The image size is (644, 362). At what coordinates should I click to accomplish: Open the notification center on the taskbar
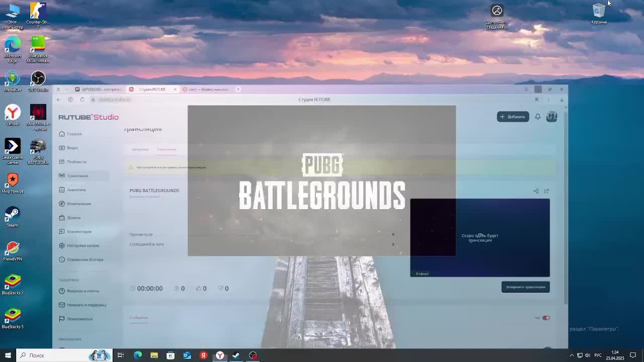pos(633,355)
